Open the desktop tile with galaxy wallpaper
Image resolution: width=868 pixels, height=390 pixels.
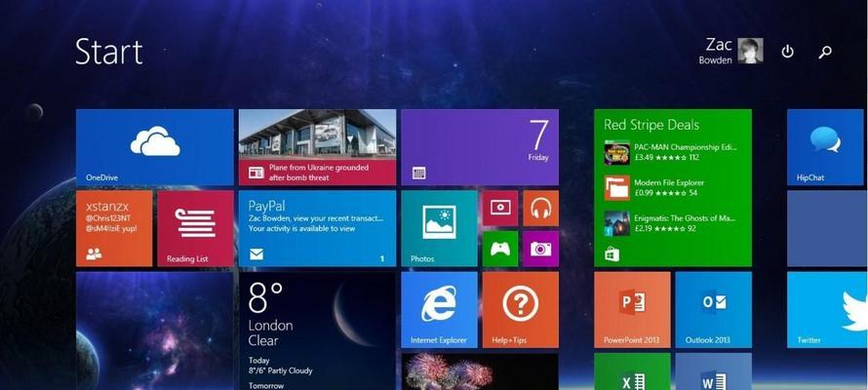point(154,331)
